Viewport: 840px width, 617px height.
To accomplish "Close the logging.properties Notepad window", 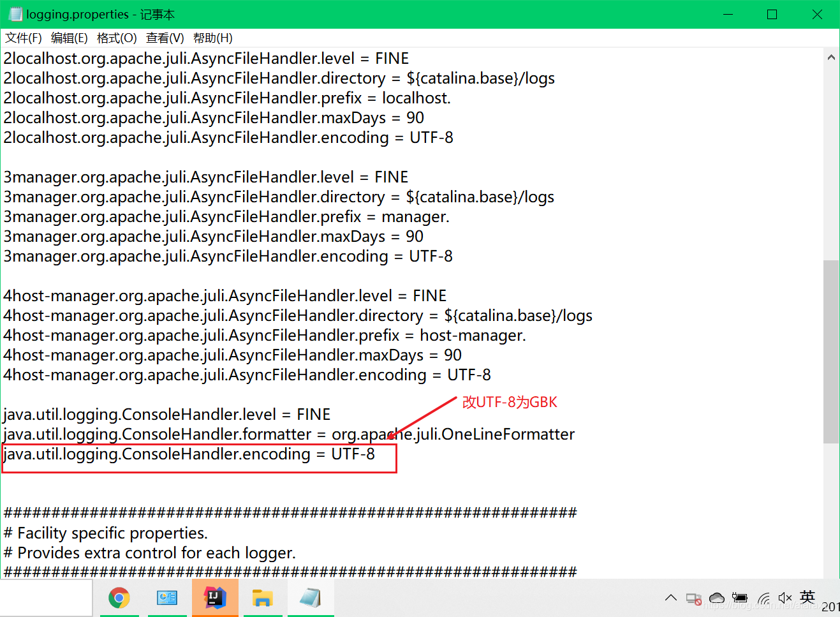I will (x=817, y=14).
